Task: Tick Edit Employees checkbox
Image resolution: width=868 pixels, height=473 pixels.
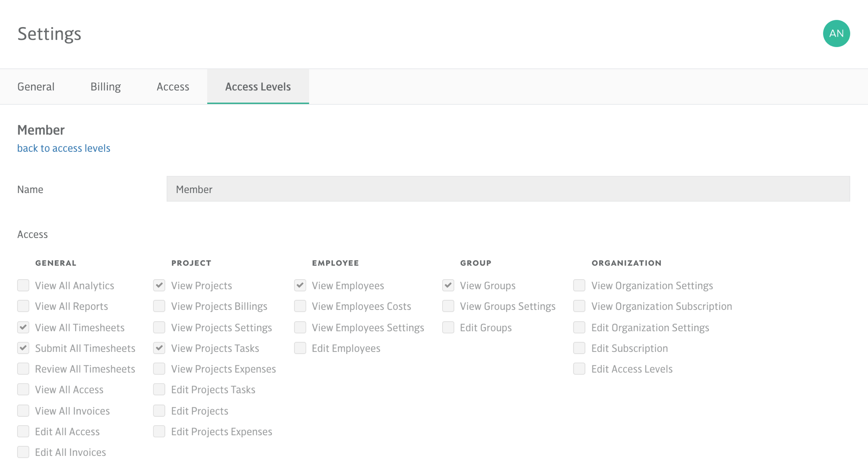Action: click(x=300, y=348)
